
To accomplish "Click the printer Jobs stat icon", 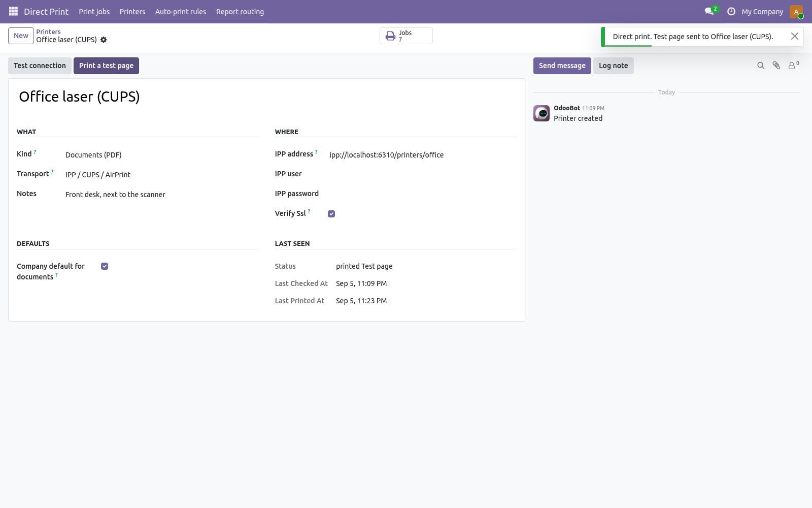I will 390,36.
